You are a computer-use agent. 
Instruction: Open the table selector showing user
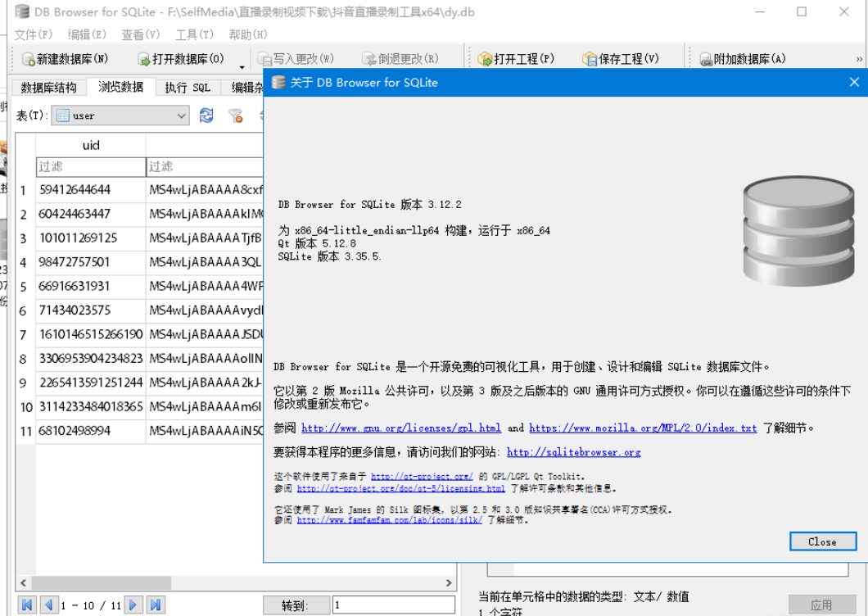tap(120, 115)
